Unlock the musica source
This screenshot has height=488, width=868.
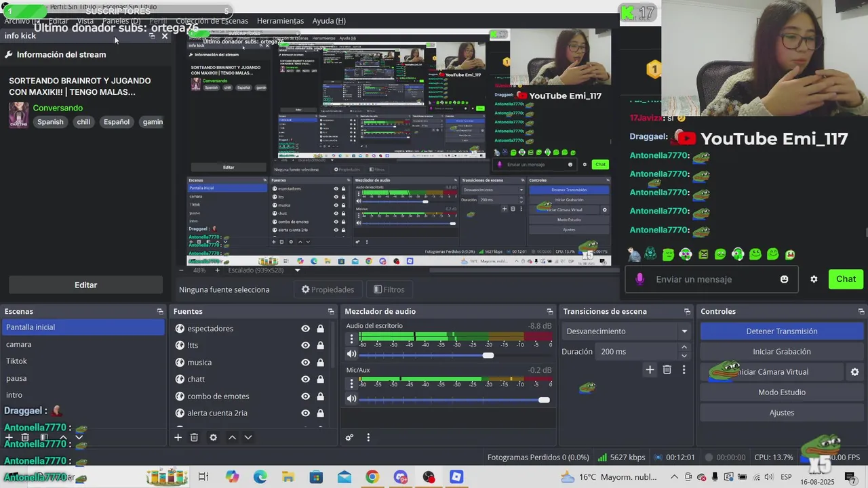320,363
